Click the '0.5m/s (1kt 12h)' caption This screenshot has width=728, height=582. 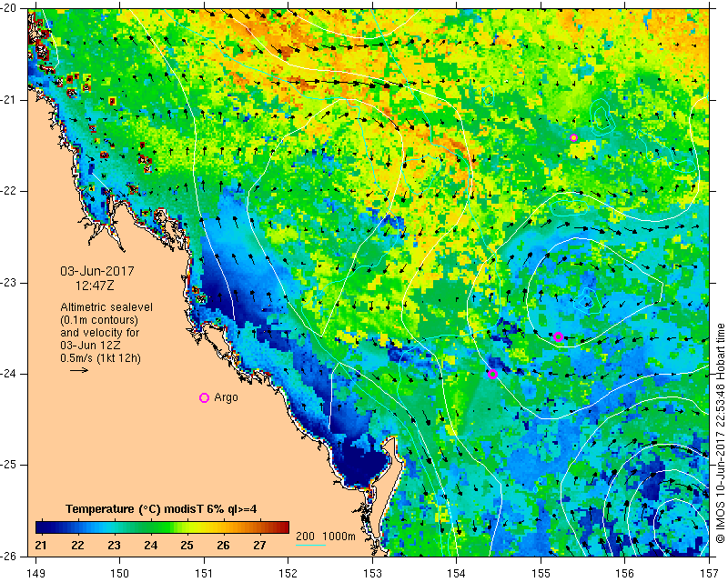(x=100, y=358)
